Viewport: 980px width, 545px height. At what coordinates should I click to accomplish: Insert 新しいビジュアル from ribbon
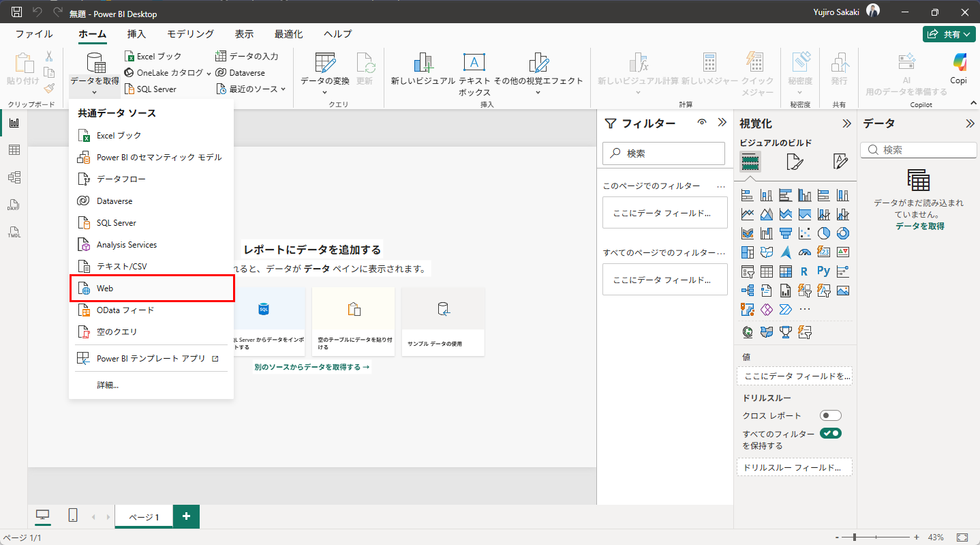423,70
